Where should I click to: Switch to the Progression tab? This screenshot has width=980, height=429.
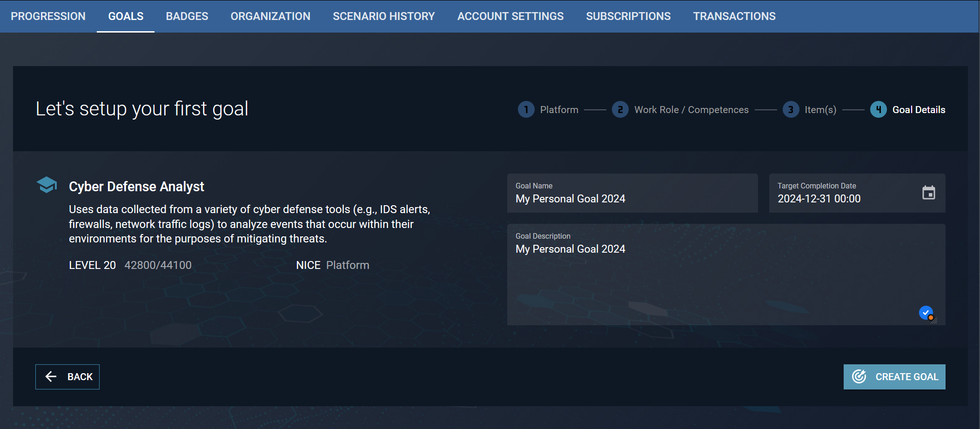click(48, 16)
